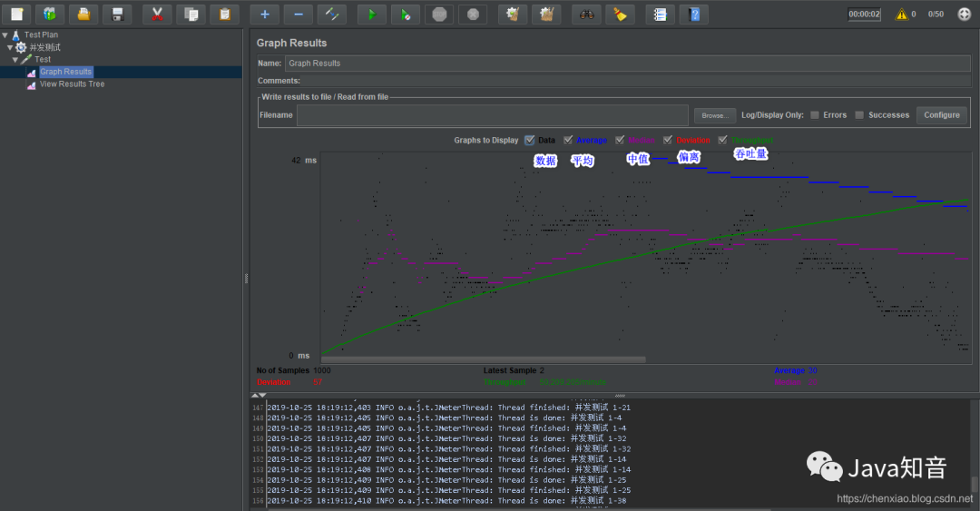Collapse the Test Plan tree node
This screenshot has height=511, width=980.
(5, 35)
